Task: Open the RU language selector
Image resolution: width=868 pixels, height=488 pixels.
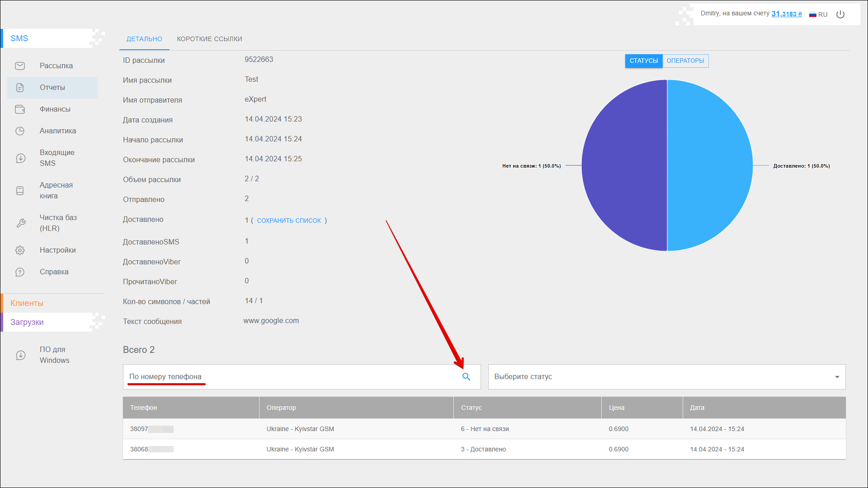Action: [818, 14]
